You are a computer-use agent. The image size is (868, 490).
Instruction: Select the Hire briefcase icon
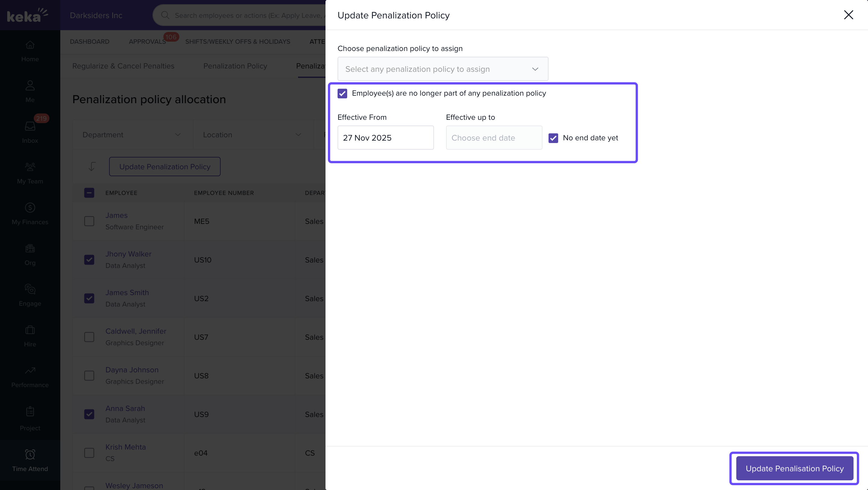click(x=30, y=330)
